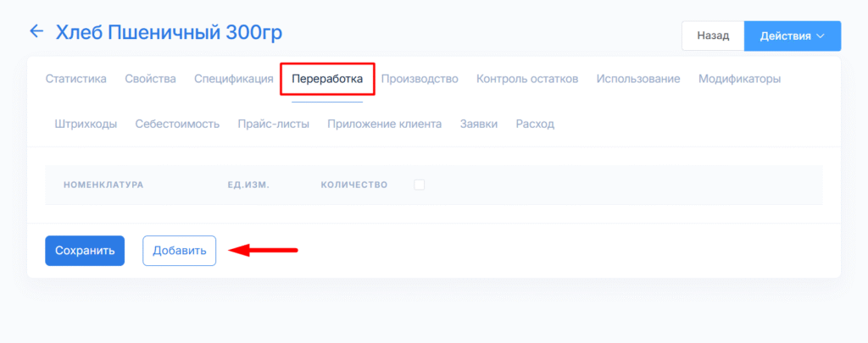The height and width of the screenshot is (343, 868).
Task: Tick the checkbox in the table header
Action: pos(419,185)
